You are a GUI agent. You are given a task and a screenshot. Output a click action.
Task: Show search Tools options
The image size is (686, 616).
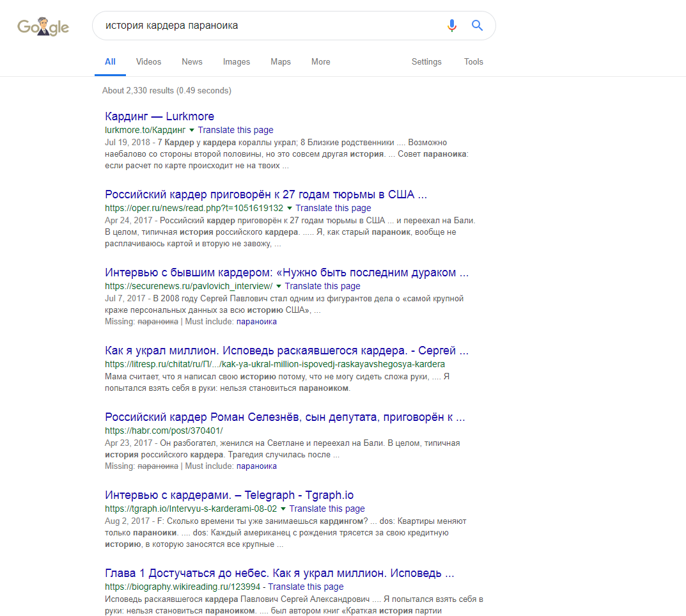[x=474, y=62]
